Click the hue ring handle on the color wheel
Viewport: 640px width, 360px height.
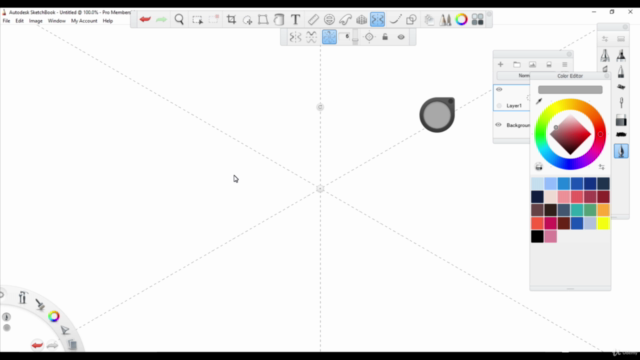click(x=600, y=134)
